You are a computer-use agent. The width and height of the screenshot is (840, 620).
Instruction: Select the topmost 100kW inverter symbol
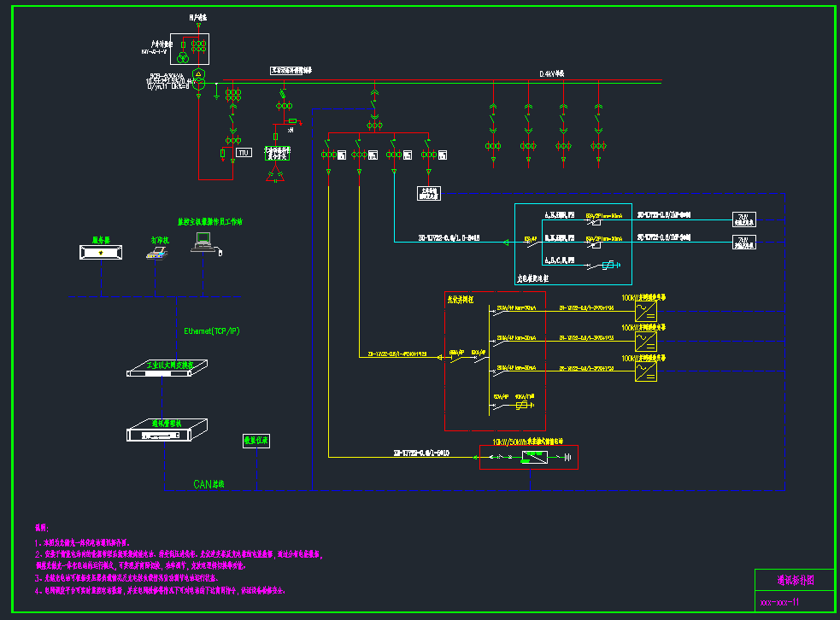point(645,310)
